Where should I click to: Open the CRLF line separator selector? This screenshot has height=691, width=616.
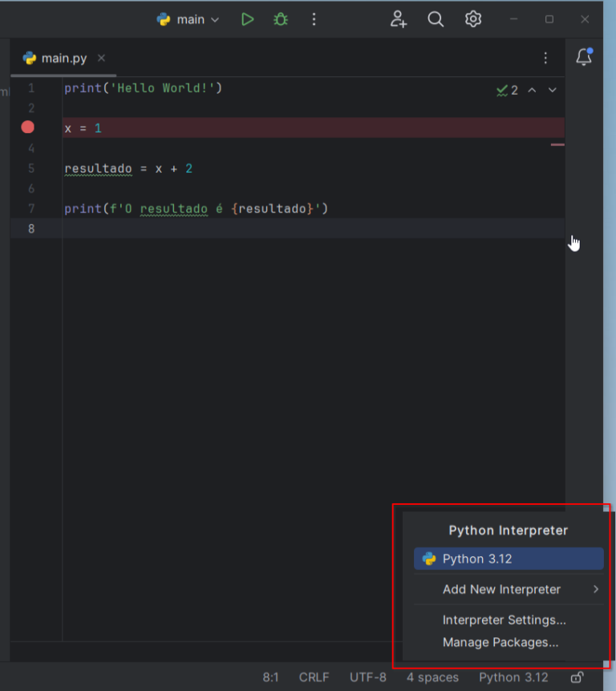[x=314, y=677]
